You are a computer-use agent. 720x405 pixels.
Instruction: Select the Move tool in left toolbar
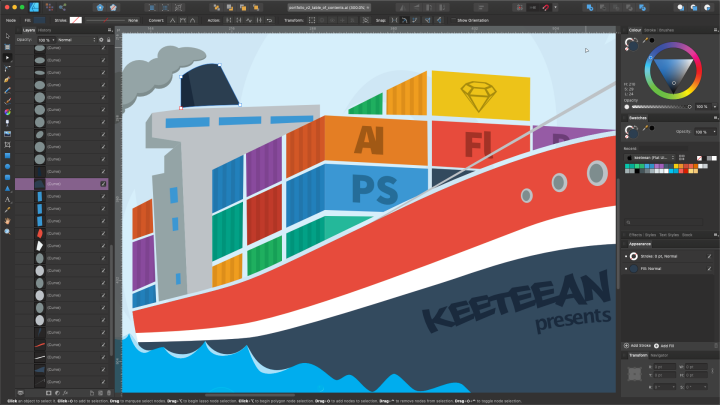(x=7, y=36)
